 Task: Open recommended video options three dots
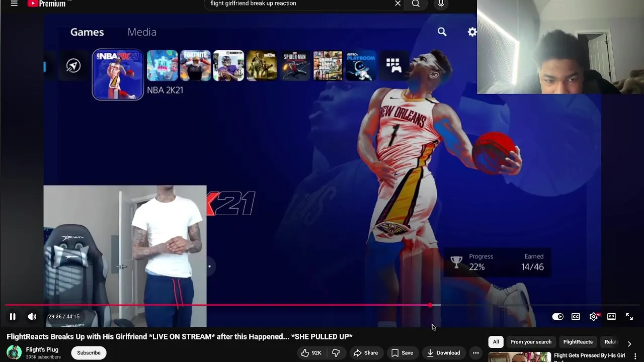pyautogui.click(x=635, y=356)
